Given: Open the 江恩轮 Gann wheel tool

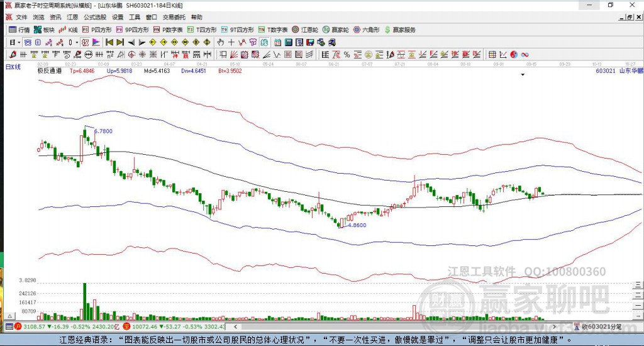Looking at the screenshot, I should coord(305,30).
